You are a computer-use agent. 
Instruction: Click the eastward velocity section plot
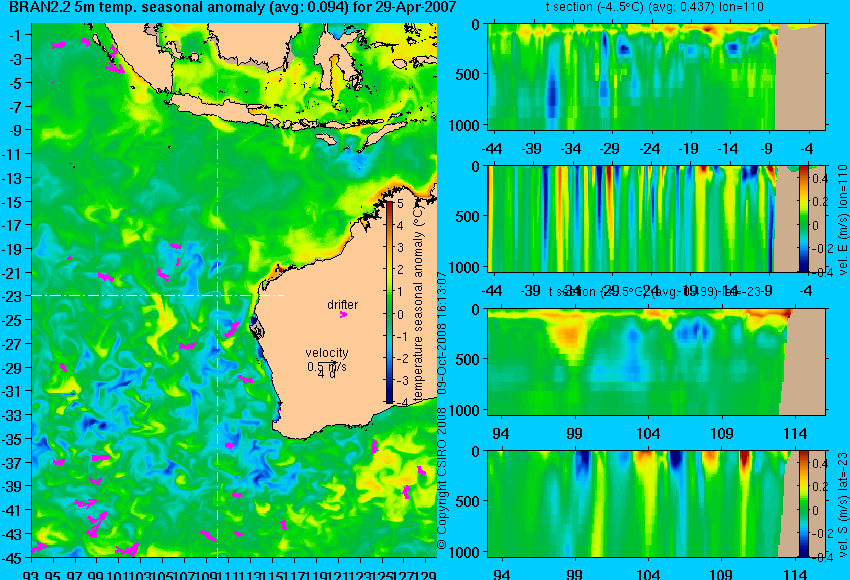(656, 218)
